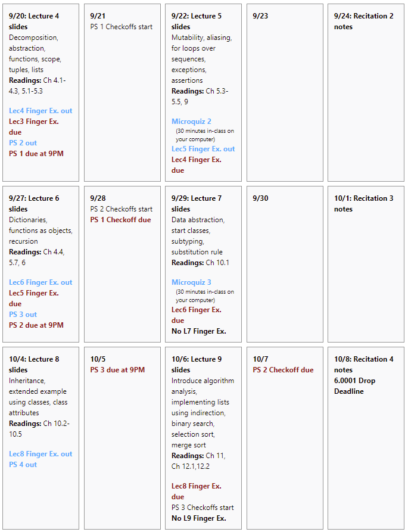Screen dimensions: 408x532
Task: Open slides link under 10/6 Lecture 9
Action: 180,370
